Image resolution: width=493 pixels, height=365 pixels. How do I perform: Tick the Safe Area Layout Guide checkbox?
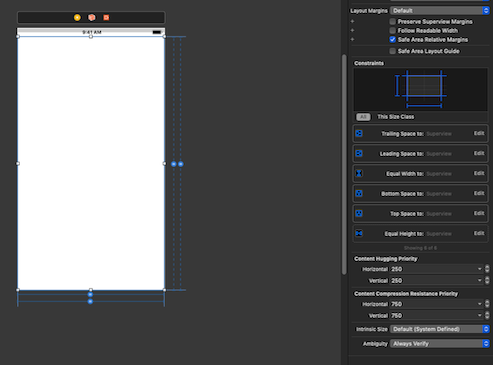coord(393,51)
